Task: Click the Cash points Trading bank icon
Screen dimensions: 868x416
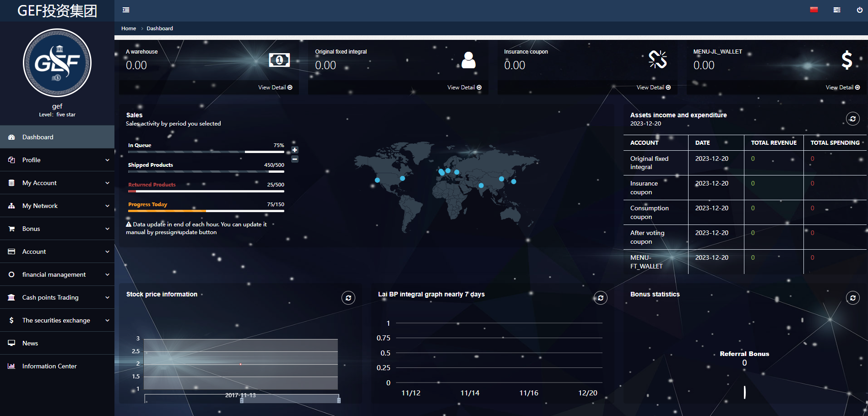Action: click(11, 297)
